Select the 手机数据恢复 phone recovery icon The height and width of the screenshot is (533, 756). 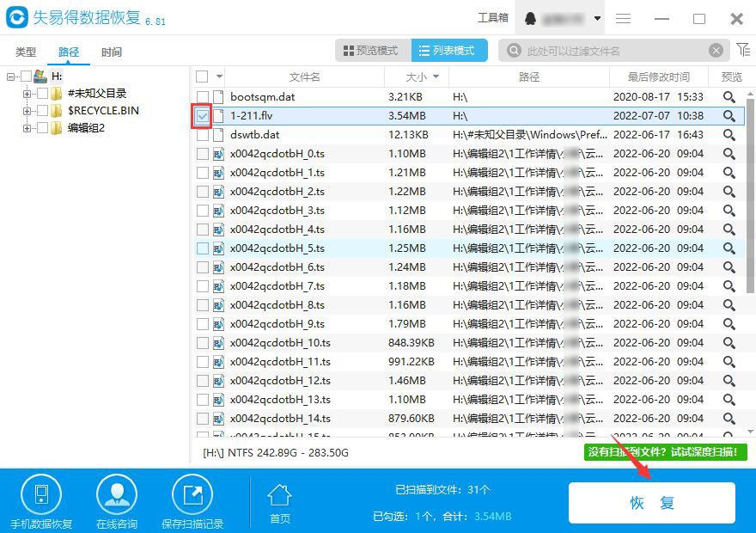click(41, 493)
